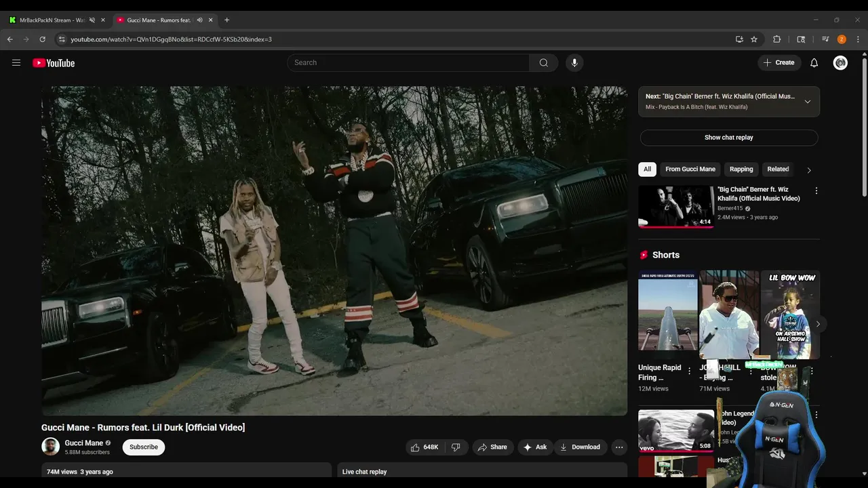
Task: Click the Ask button
Action: [535, 447]
